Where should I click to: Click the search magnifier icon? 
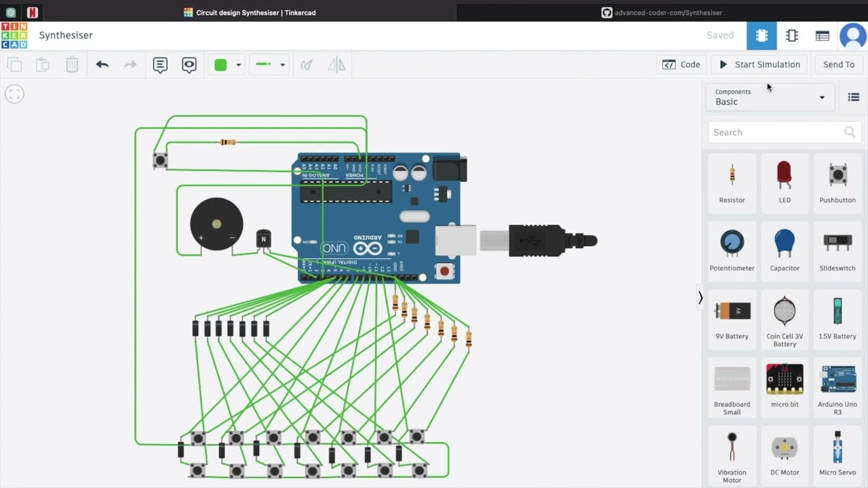point(850,132)
